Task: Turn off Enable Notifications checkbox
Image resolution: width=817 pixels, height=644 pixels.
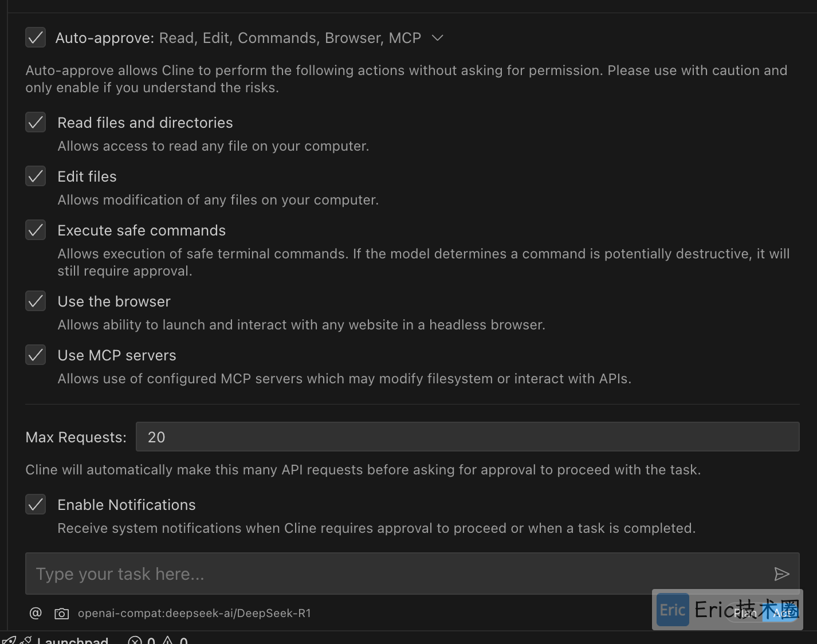Action: [36, 505]
